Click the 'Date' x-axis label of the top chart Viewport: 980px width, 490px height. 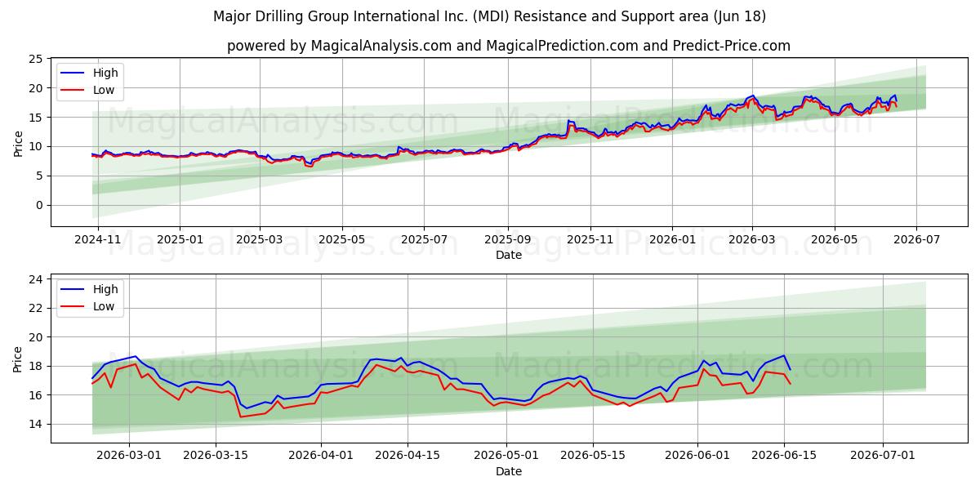pyautogui.click(x=509, y=256)
